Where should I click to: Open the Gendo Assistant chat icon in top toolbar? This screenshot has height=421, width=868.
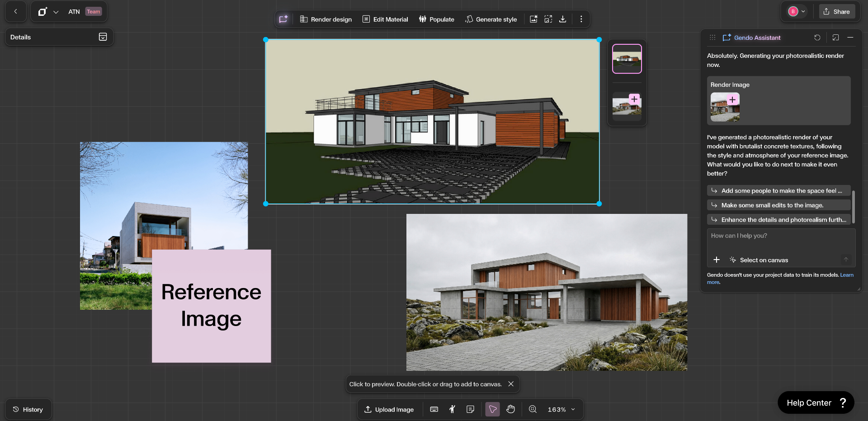pyautogui.click(x=283, y=19)
